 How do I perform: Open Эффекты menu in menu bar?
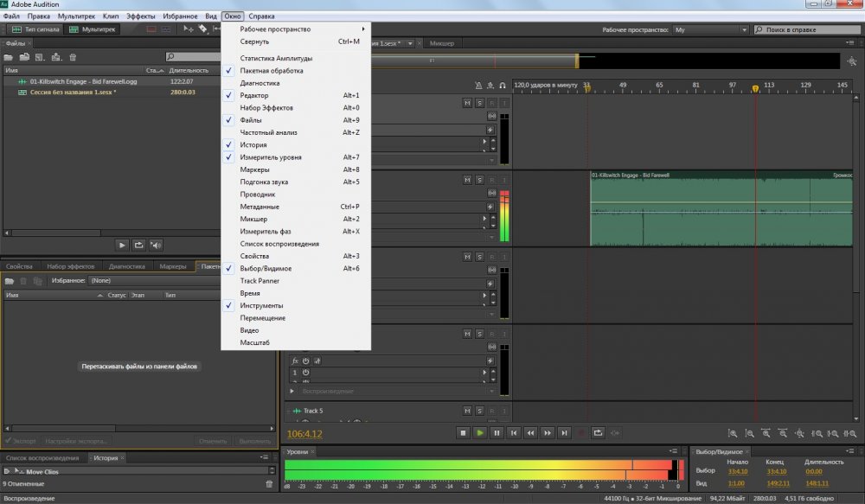click(x=141, y=16)
